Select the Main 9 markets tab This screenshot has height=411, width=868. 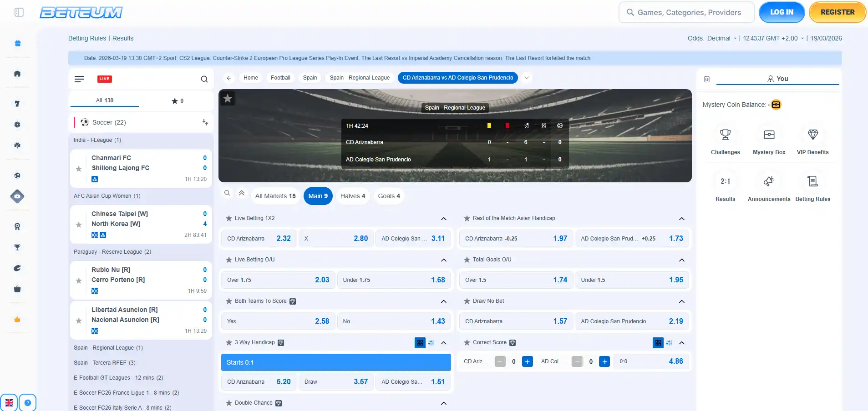click(318, 196)
